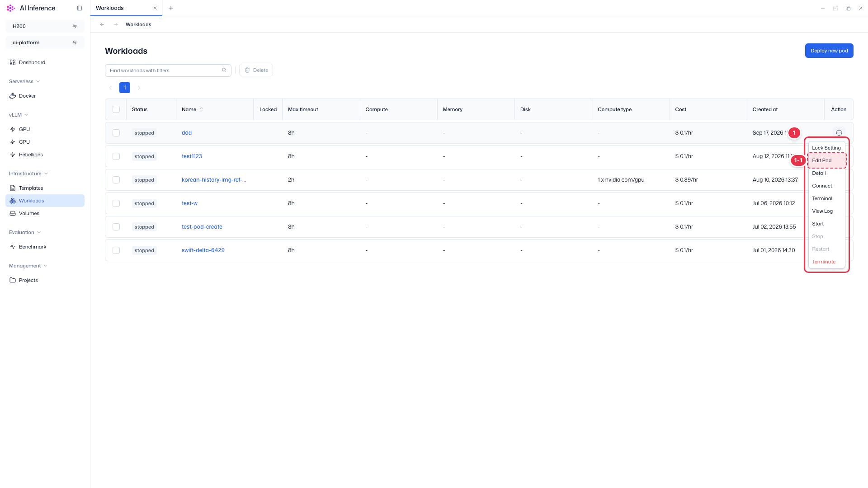Collapse the Evaluation section

click(25, 232)
